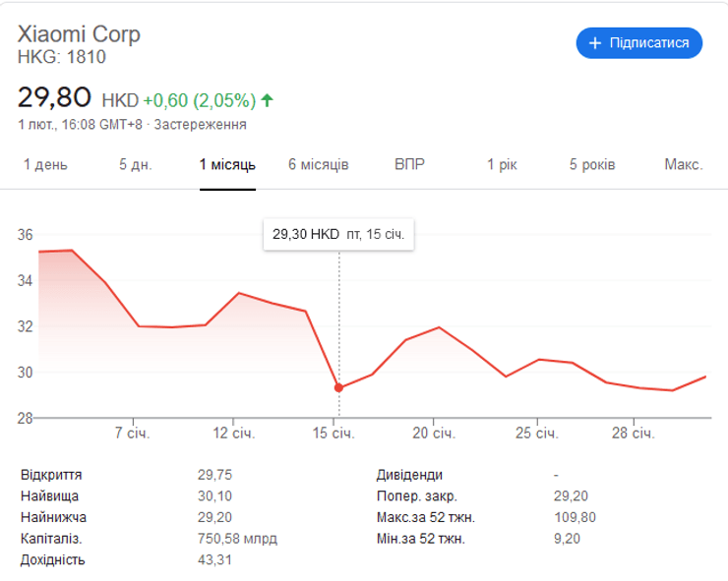Click the 20 січ. date label on the axis
728x581 pixels.
[x=434, y=434]
